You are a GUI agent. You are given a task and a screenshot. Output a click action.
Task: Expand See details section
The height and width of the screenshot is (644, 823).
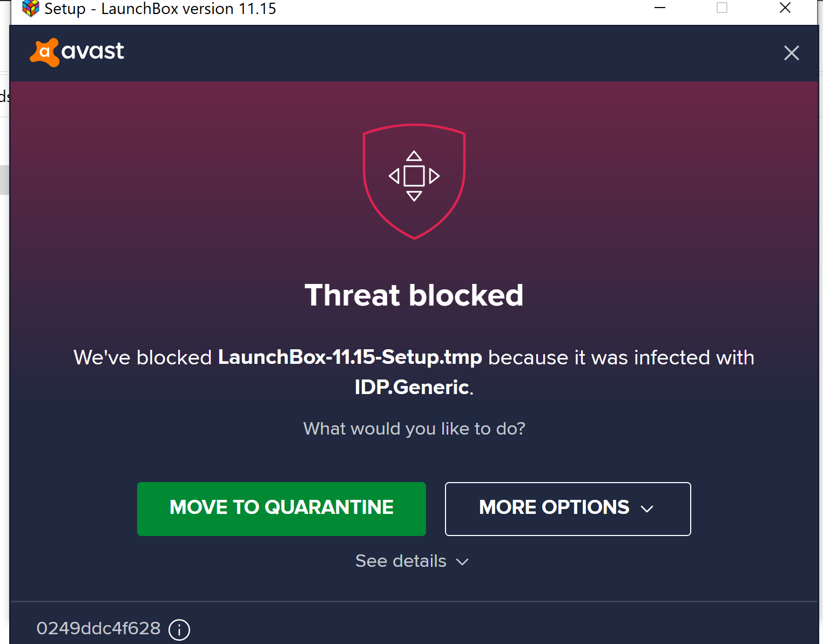coord(412,561)
